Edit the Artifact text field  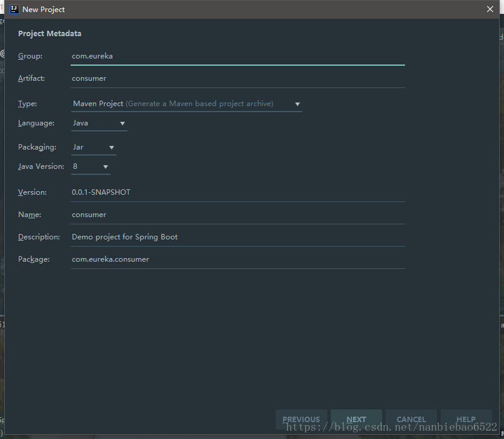click(x=237, y=78)
